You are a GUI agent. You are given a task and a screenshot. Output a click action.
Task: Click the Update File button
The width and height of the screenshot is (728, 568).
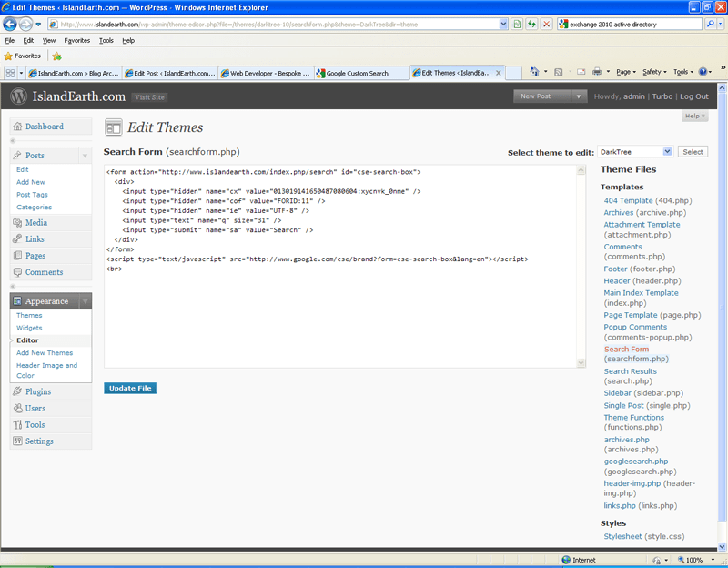point(129,387)
